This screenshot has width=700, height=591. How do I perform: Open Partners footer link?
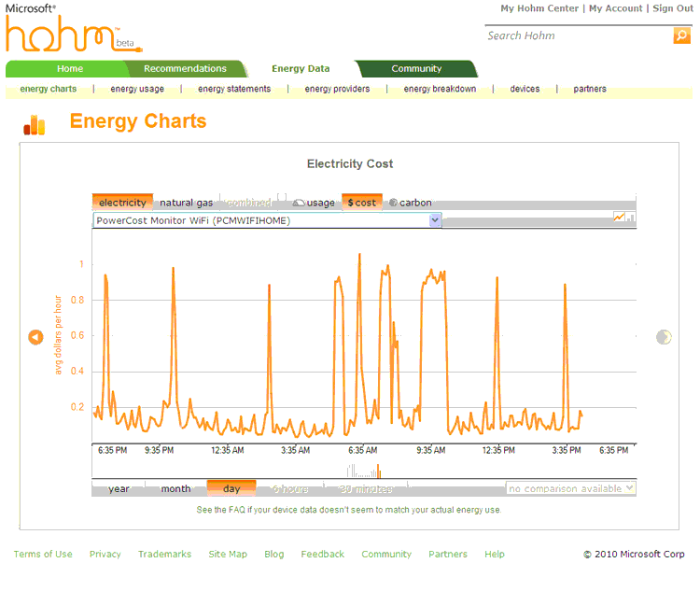[x=448, y=554]
